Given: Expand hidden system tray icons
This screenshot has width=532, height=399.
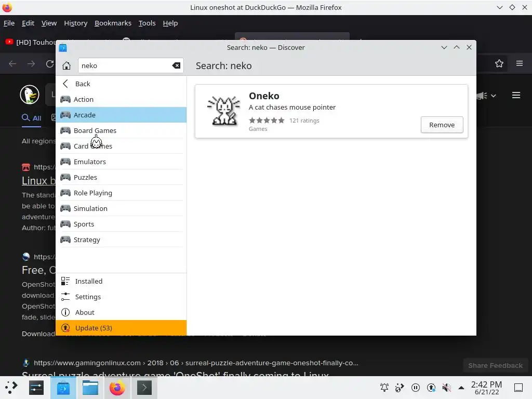Looking at the screenshot, I should 461,388.
